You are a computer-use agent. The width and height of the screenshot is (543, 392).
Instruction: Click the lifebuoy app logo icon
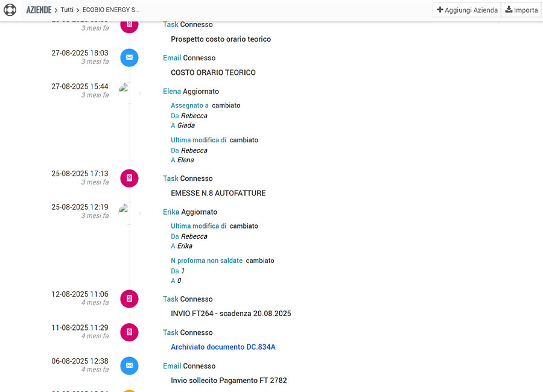pos(10,10)
